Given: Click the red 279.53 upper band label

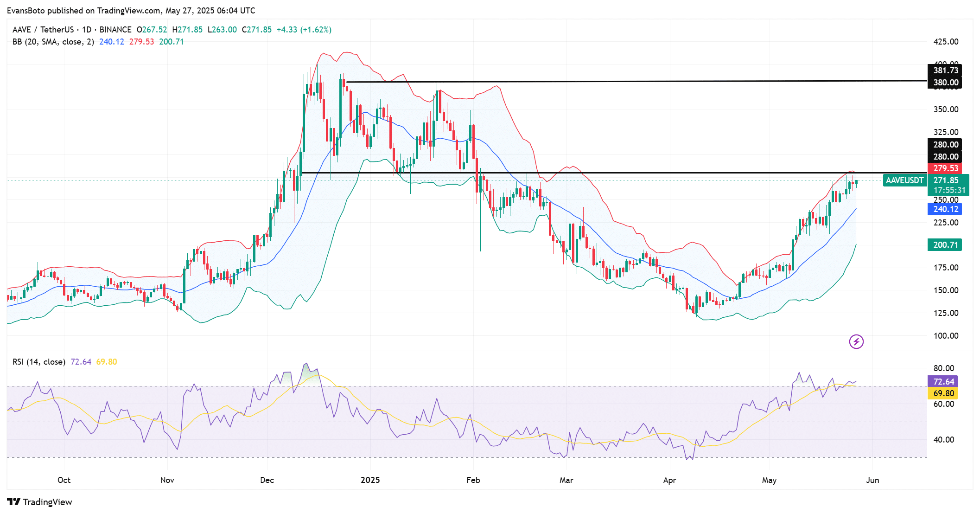Looking at the screenshot, I should click(x=945, y=168).
